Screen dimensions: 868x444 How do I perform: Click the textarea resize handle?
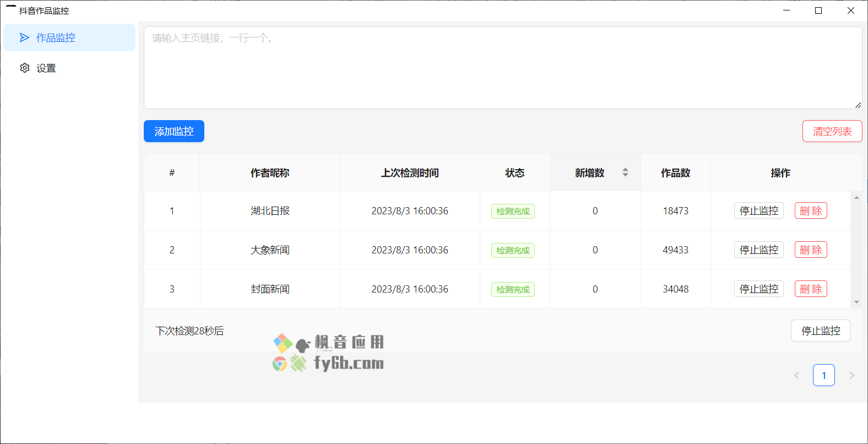tap(858, 105)
